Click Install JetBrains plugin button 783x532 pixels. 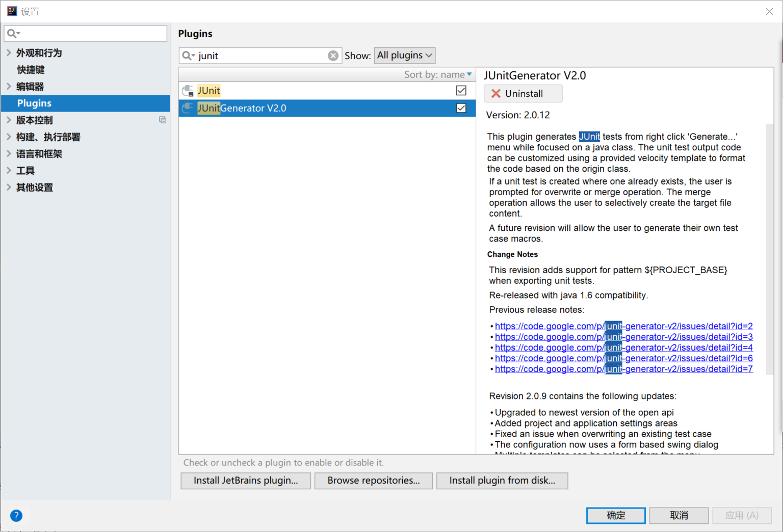tap(246, 481)
